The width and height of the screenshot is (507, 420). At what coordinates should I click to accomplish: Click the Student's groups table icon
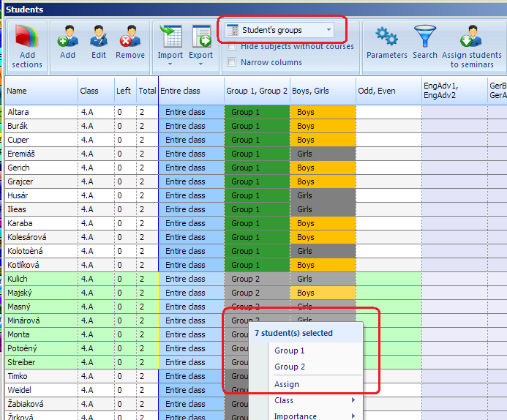[x=232, y=30]
